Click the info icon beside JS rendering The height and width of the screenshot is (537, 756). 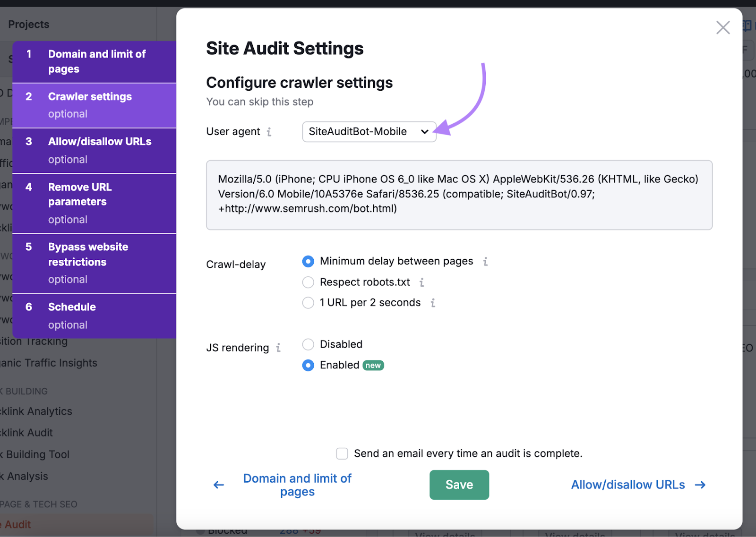tap(278, 348)
